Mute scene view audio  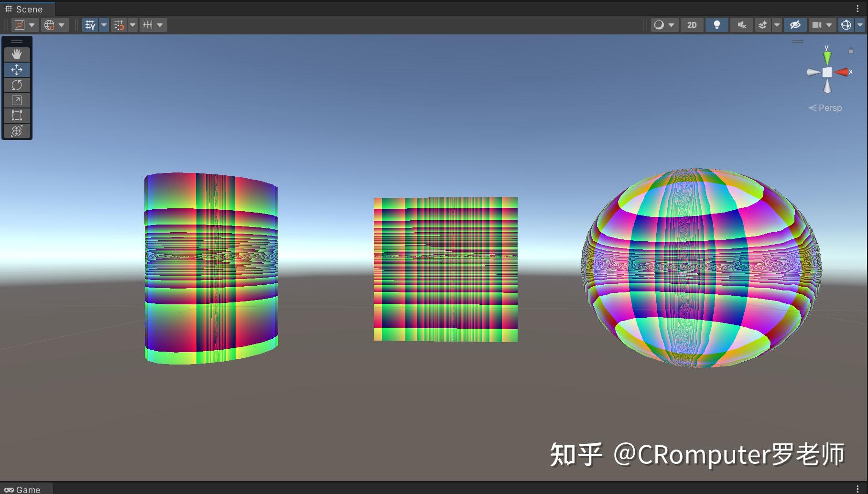coord(741,25)
